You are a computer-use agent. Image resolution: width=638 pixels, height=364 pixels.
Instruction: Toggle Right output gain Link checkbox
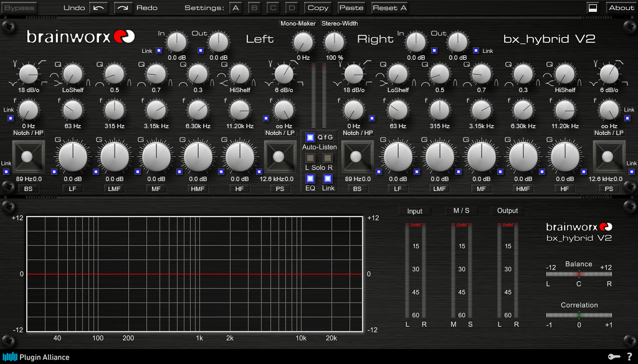tap(475, 51)
